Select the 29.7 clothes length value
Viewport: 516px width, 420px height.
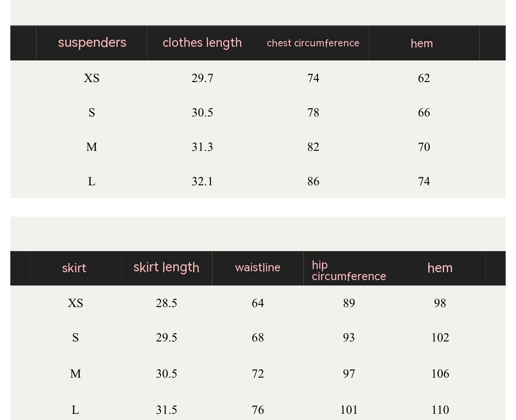tap(202, 78)
